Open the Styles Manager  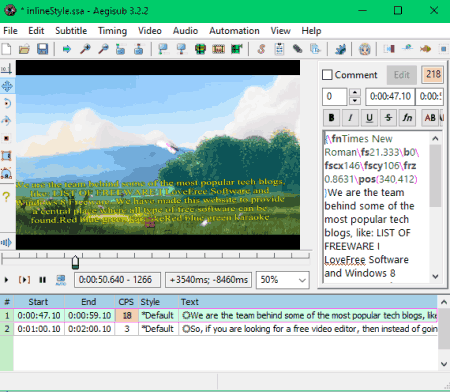pos(261,49)
